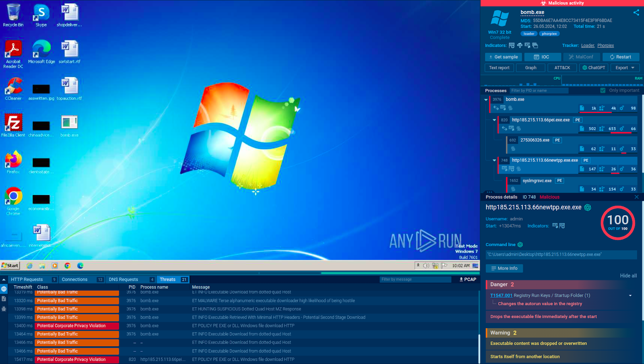
Task: Open the Export dropdown
Action: point(625,68)
